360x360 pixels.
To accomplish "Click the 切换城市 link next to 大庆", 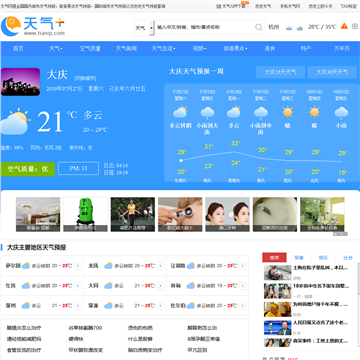I will (x=85, y=78).
